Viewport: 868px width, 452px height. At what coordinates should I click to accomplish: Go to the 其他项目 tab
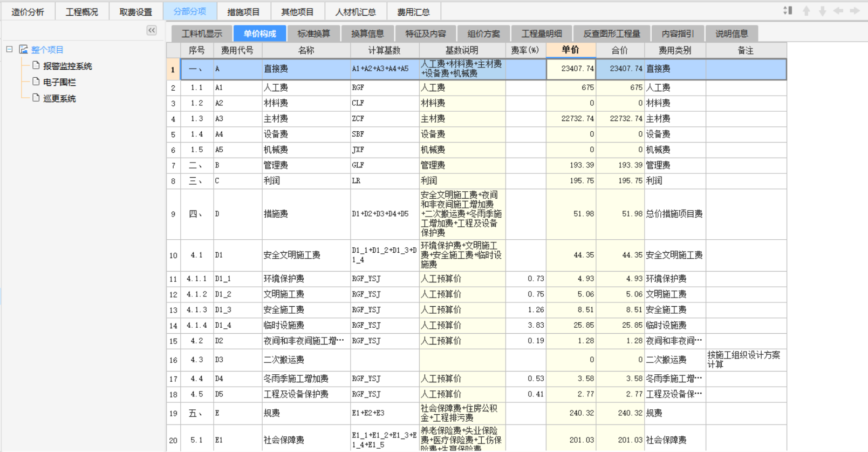point(297,12)
